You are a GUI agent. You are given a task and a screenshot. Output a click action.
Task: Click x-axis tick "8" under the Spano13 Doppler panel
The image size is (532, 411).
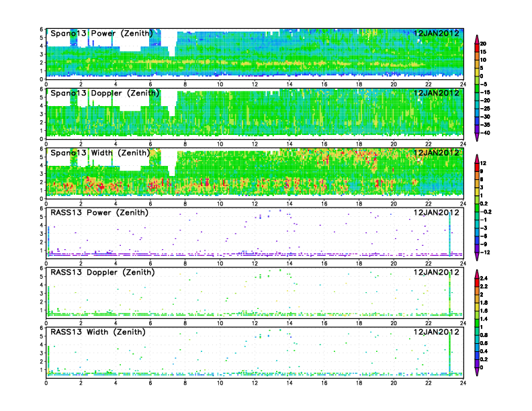pyautogui.click(x=185, y=144)
